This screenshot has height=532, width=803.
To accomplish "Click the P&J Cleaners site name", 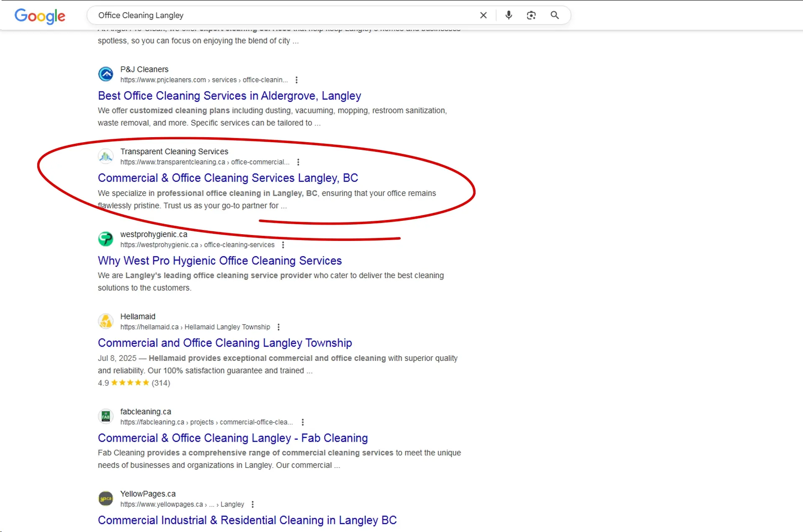I will [144, 69].
